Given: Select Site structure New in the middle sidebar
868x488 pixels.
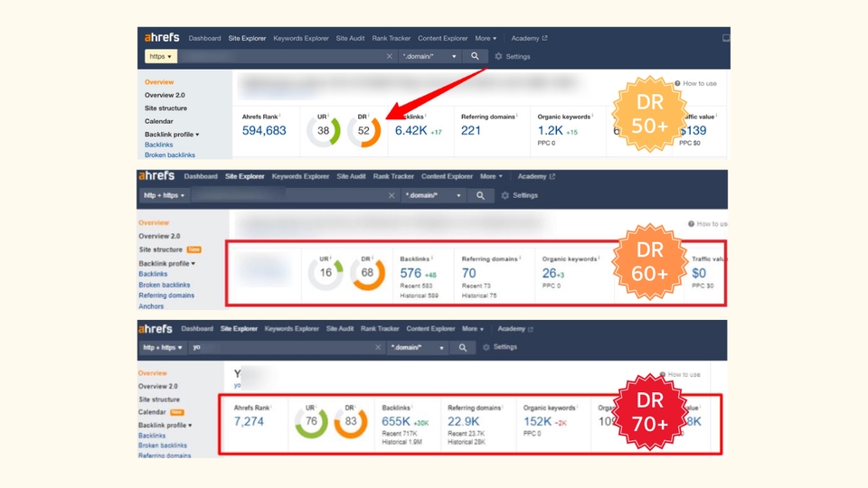Looking at the screenshot, I should coord(169,249).
